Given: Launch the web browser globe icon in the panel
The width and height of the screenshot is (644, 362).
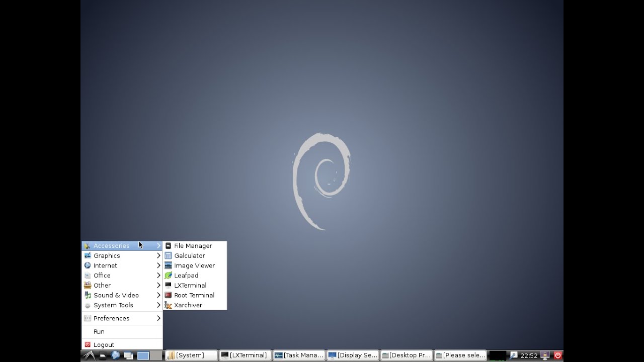Looking at the screenshot, I should 115,355.
